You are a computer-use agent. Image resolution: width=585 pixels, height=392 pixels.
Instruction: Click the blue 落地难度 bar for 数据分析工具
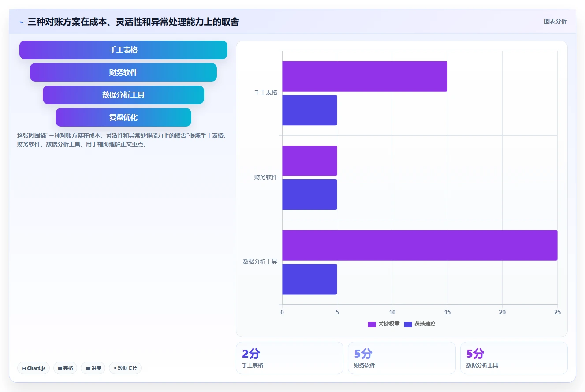(x=309, y=279)
